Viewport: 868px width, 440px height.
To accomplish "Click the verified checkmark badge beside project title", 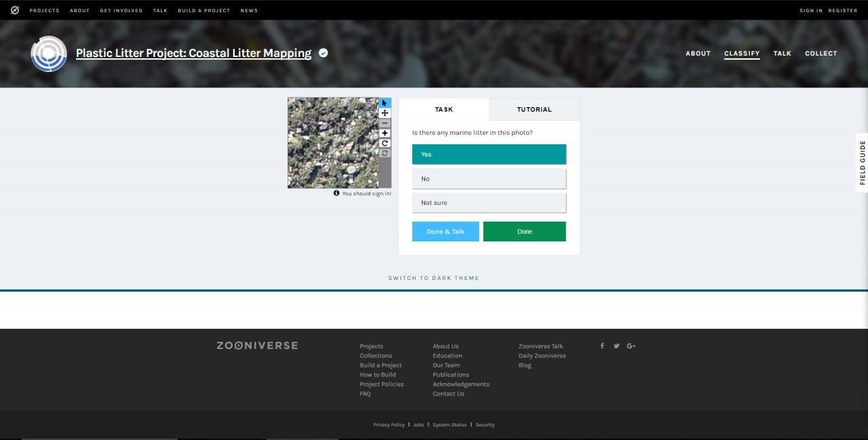I will point(323,53).
